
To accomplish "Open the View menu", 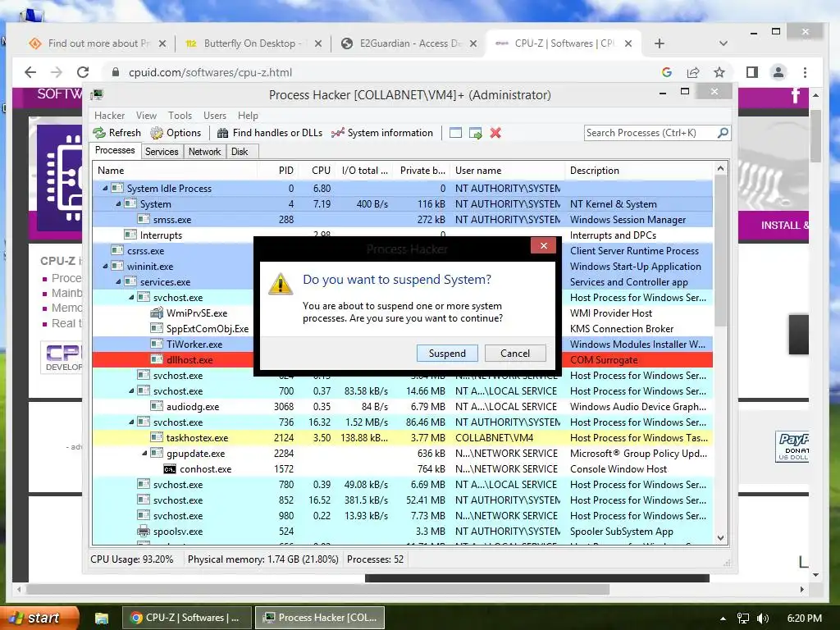I will pyautogui.click(x=146, y=115).
